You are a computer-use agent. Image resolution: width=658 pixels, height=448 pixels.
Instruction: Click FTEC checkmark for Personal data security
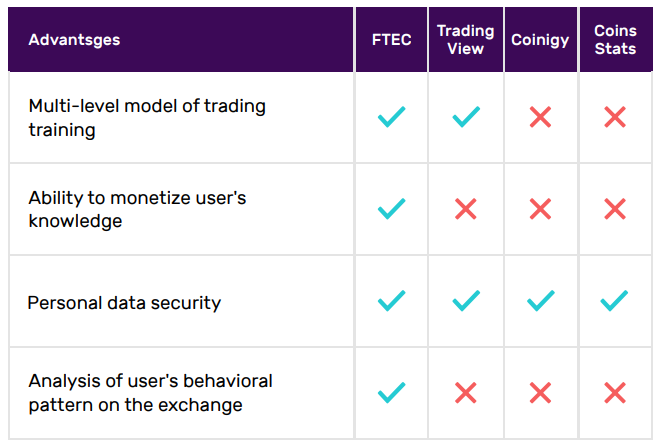point(392,300)
